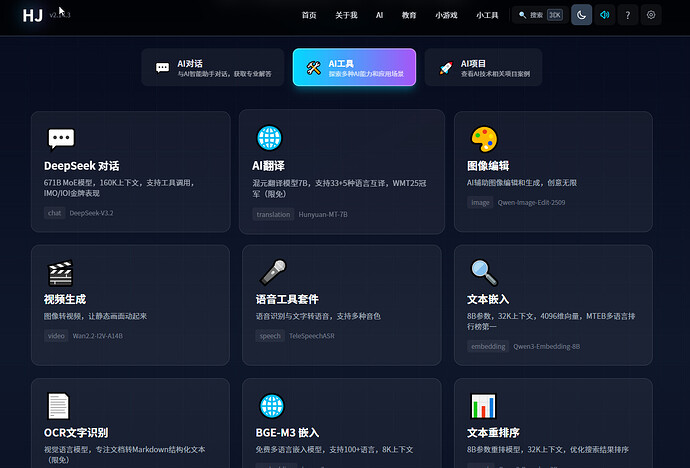Click the search box in the navbar

tap(539, 15)
